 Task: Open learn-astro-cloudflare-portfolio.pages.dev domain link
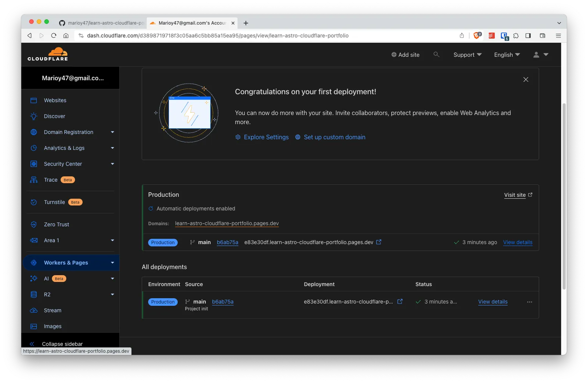227,223
